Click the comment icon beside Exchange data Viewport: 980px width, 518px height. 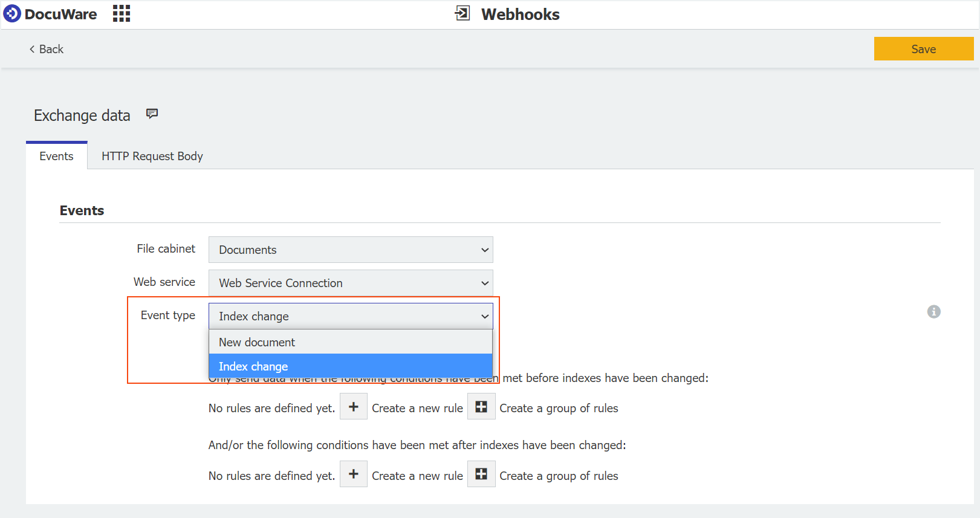point(152,114)
